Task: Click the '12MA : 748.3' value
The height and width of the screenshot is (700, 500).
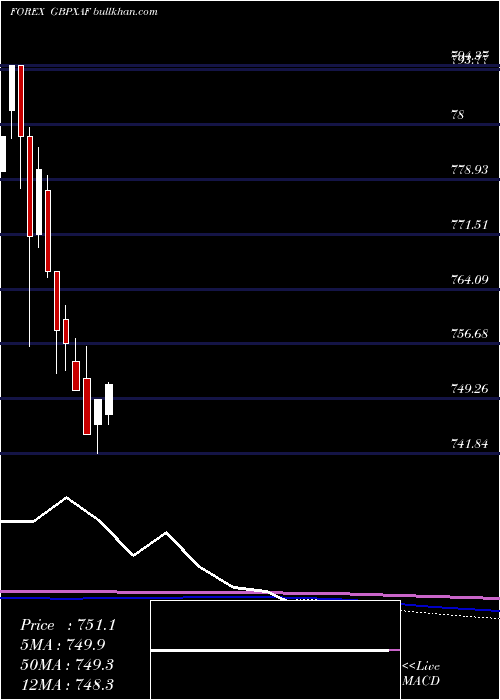Action: point(67,684)
